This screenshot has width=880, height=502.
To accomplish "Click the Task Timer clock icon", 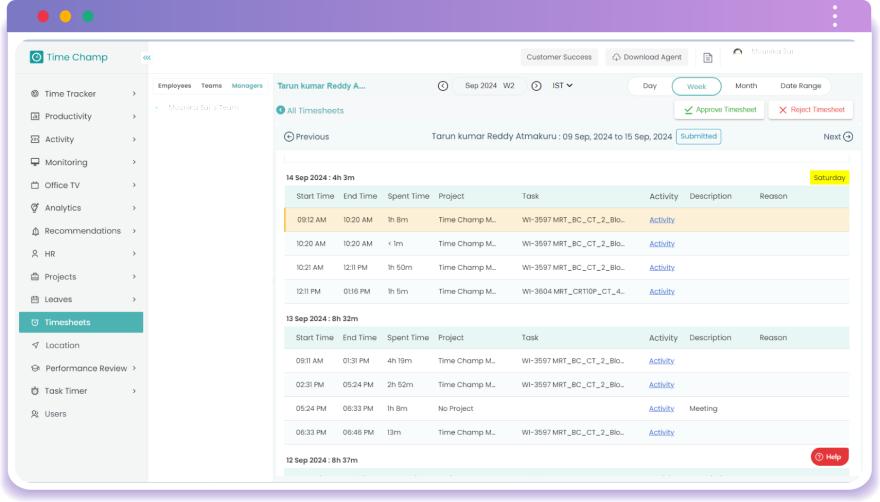I will [35, 391].
